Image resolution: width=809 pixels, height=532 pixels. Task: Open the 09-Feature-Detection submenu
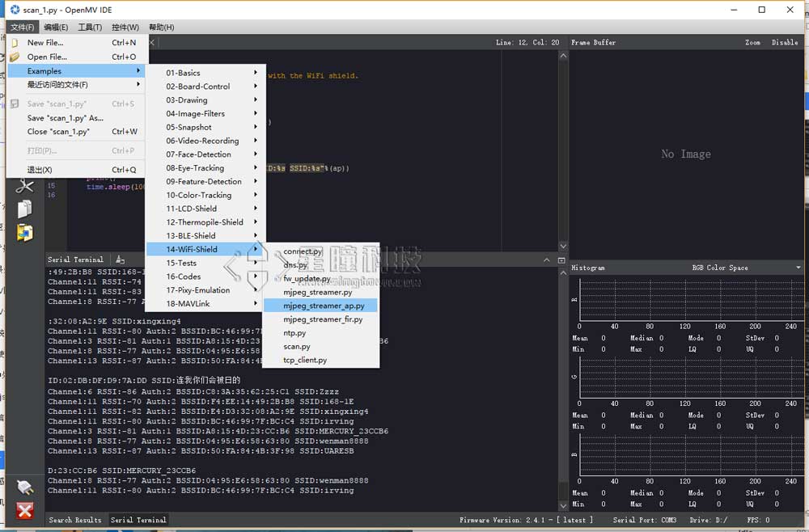[x=205, y=181]
